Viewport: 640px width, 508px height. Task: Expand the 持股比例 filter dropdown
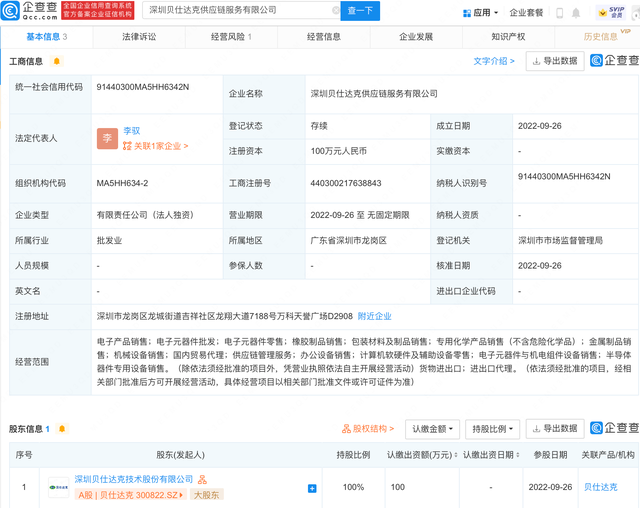(495, 429)
